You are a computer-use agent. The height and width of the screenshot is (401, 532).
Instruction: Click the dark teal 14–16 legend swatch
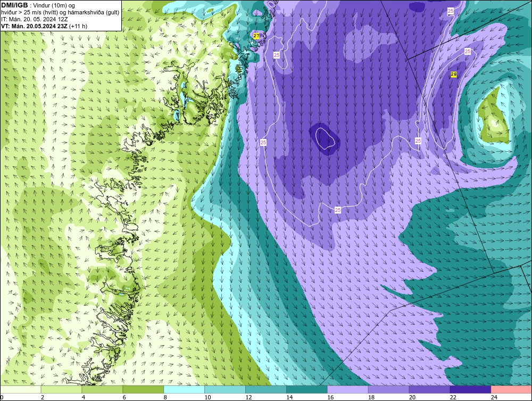(x=307, y=389)
